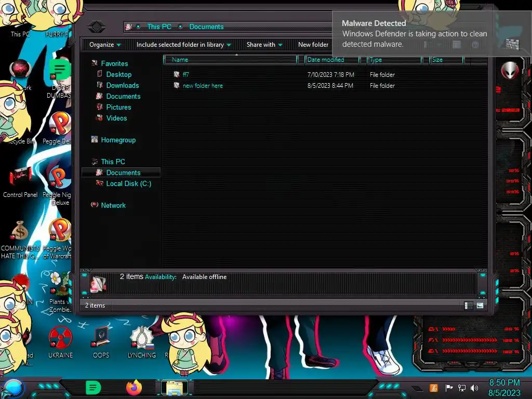Click the volume speaker tray icon
Viewport: 532px width, 399px height.
pyautogui.click(x=474, y=388)
